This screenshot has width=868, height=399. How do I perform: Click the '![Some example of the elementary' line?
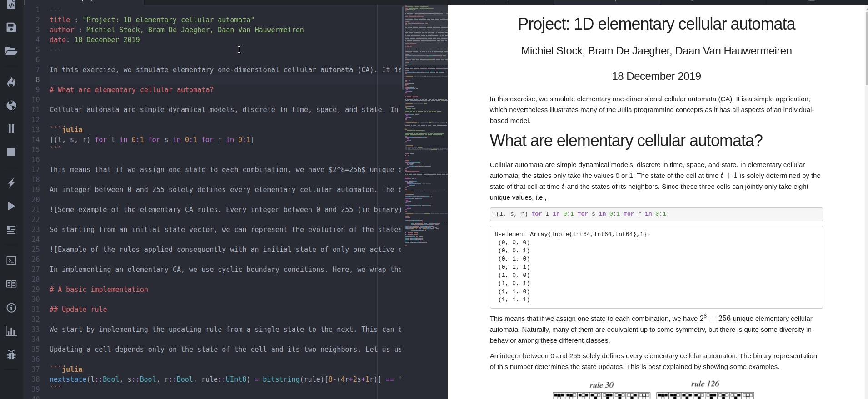pos(225,210)
